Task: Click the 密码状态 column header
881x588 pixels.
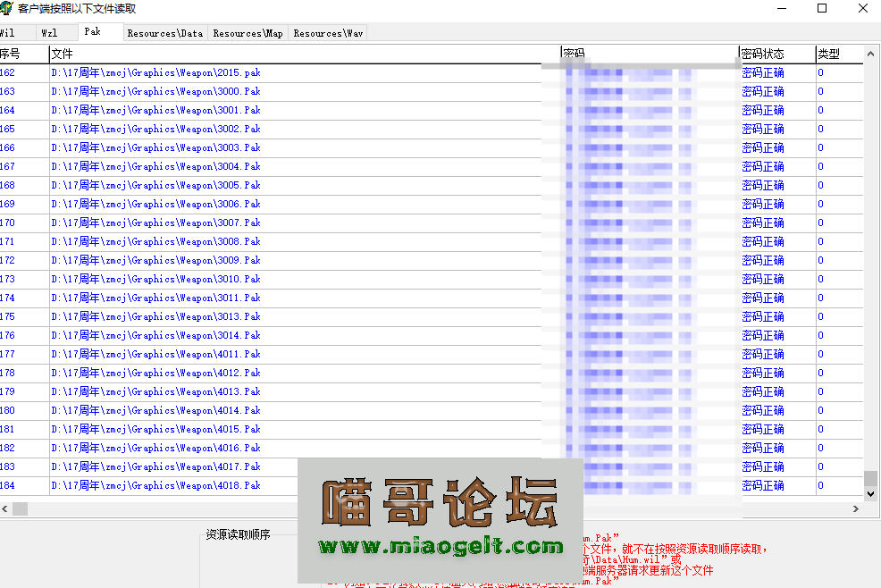Action: click(x=764, y=53)
